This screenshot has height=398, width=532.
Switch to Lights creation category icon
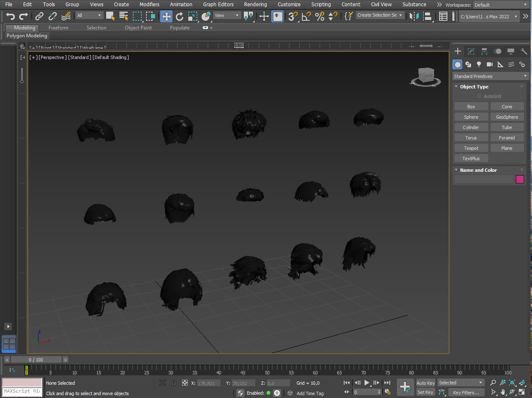pyautogui.click(x=479, y=64)
